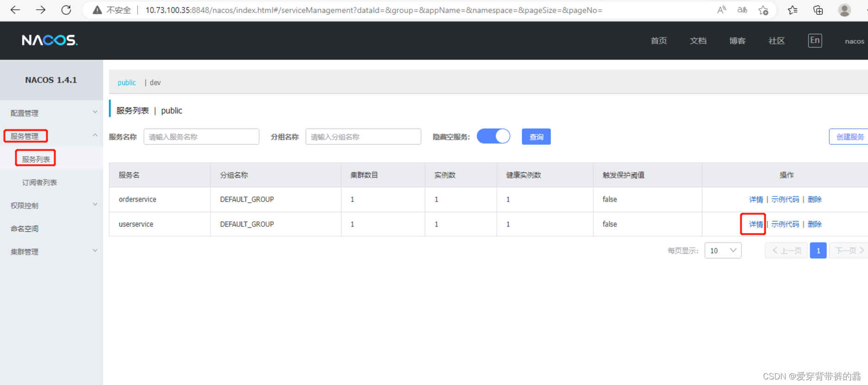868x385 pixels.
Task: Click the translate page icon
Action: (x=742, y=10)
